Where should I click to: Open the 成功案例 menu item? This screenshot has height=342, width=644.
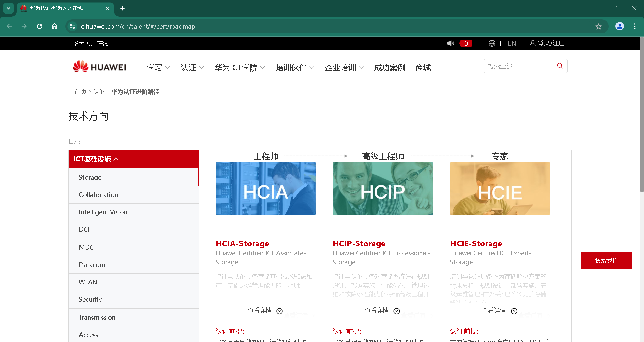coord(389,68)
